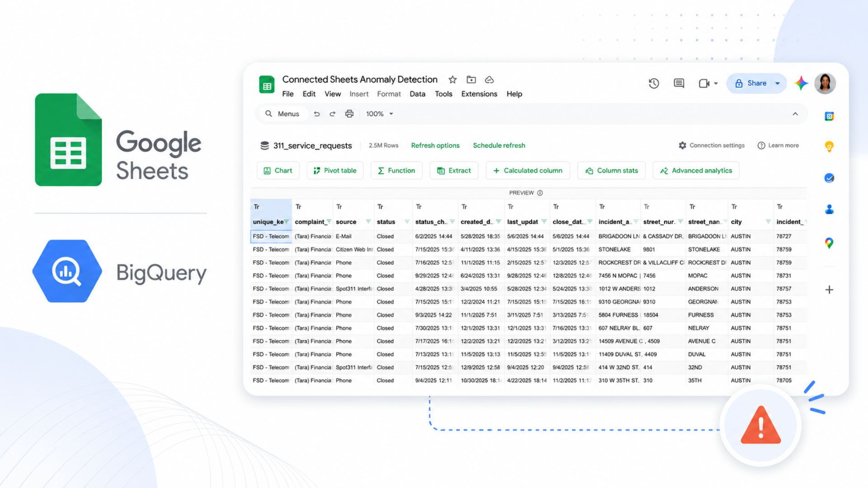Select the E-Mail source cell
Viewport: 868px width, 488px height.
[x=354, y=236]
